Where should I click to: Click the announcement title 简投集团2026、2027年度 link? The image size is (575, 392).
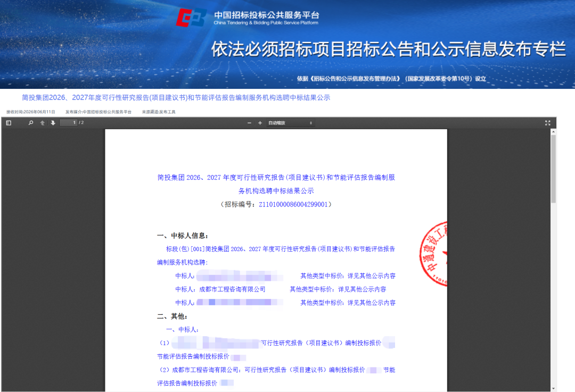[x=176, y=98]
